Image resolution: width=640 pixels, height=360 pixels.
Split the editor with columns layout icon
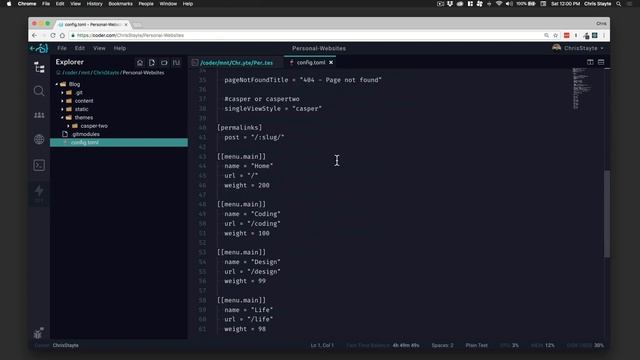(x=590, y=62)
